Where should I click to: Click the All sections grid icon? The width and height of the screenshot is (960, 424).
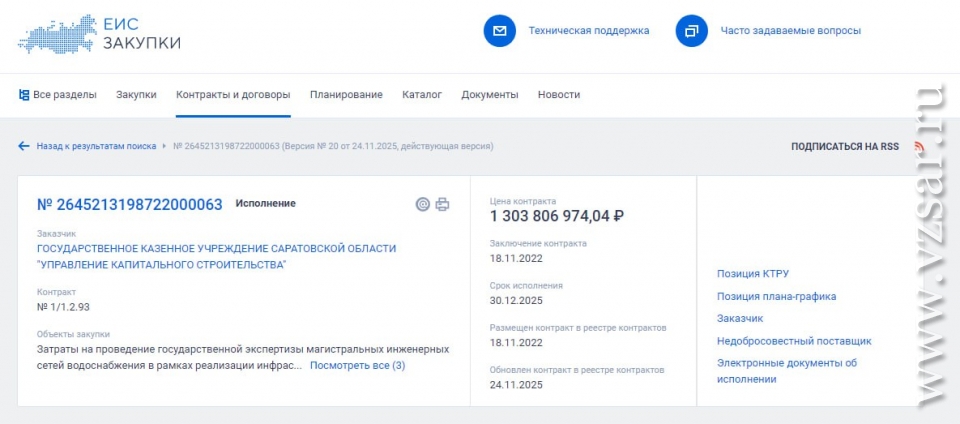pos(24,95)
